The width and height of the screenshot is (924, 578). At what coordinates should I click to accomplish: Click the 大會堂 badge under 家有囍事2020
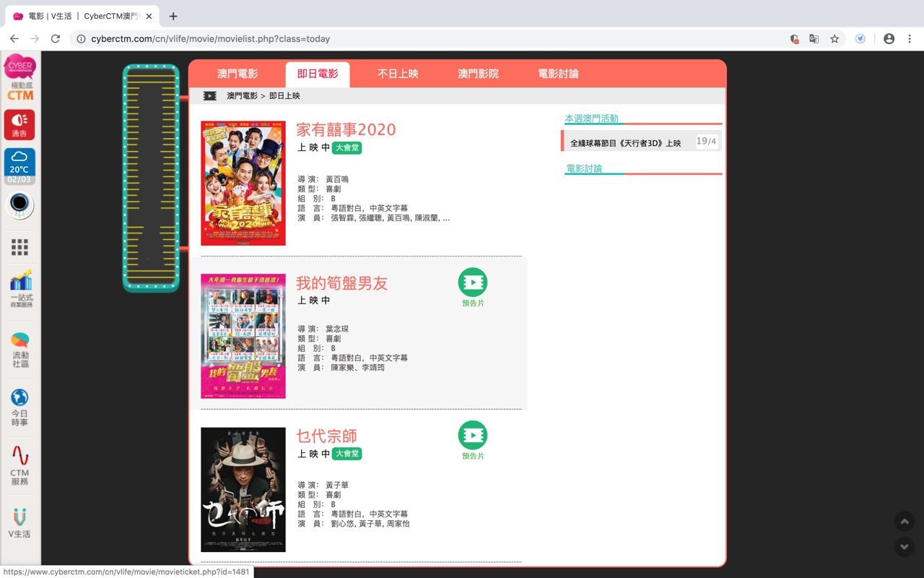tap(346, 148)
